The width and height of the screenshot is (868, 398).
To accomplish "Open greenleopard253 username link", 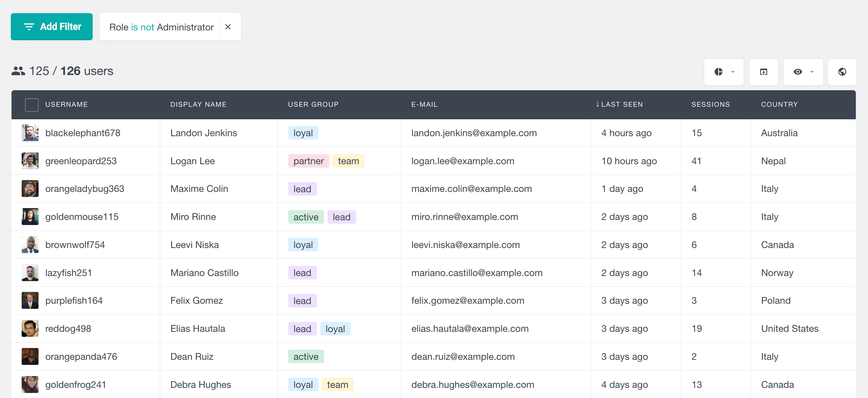I will click(x=81, y=161).
